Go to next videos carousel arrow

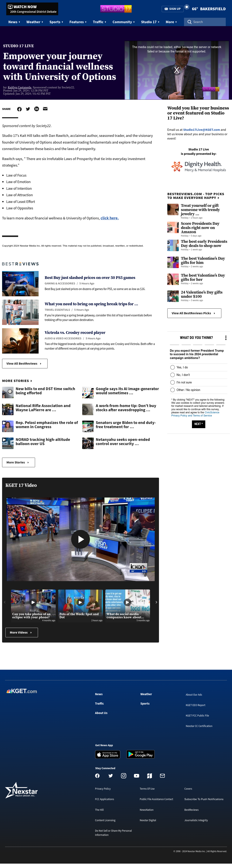(x=156, y=602)
